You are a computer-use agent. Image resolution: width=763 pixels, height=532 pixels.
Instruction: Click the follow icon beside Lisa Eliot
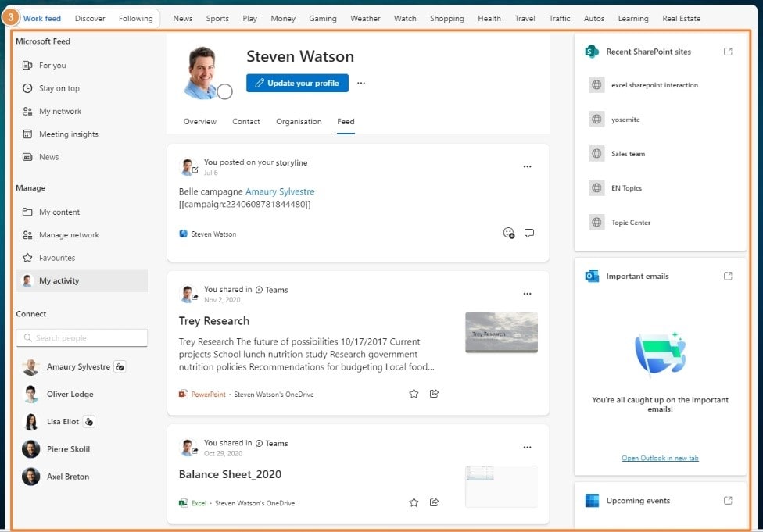tap(89, 422)
